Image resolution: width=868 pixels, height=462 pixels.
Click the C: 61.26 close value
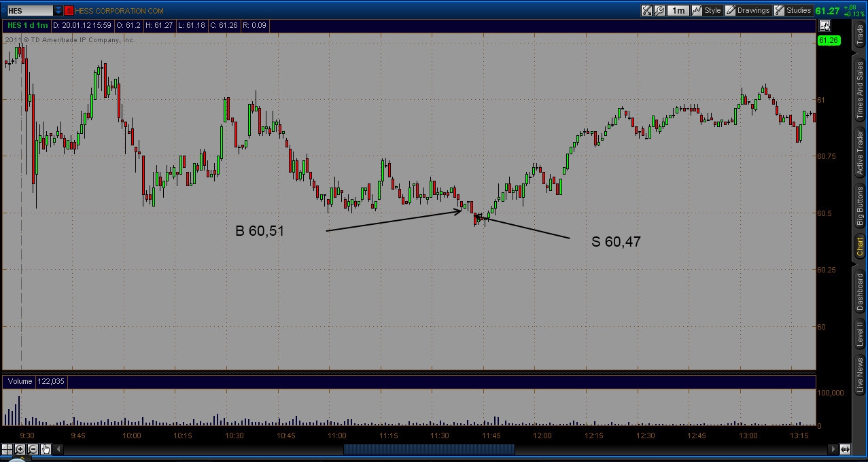click(x=224, y=25)
